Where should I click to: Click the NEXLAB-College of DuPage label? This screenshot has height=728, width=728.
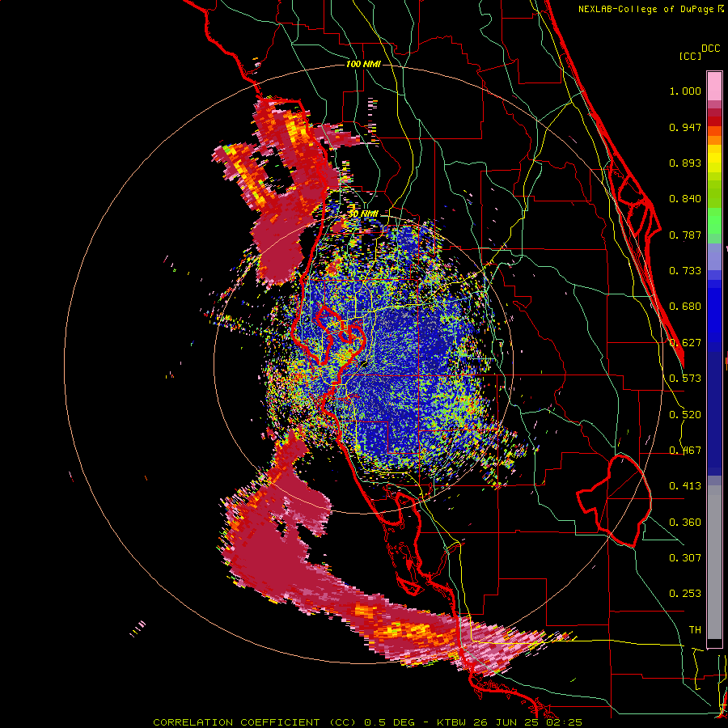(645, 9)
